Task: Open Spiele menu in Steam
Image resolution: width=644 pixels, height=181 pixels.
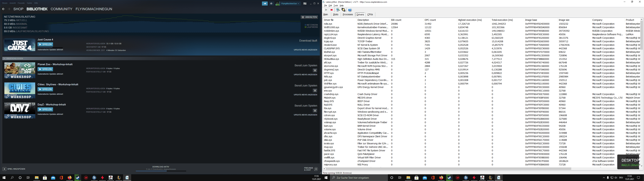Action: [29, 3]
